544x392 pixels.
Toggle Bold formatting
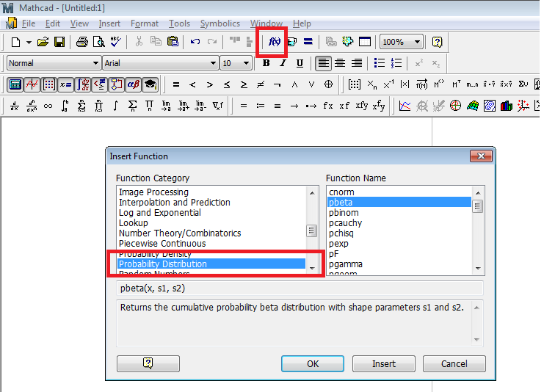[266, 63]
